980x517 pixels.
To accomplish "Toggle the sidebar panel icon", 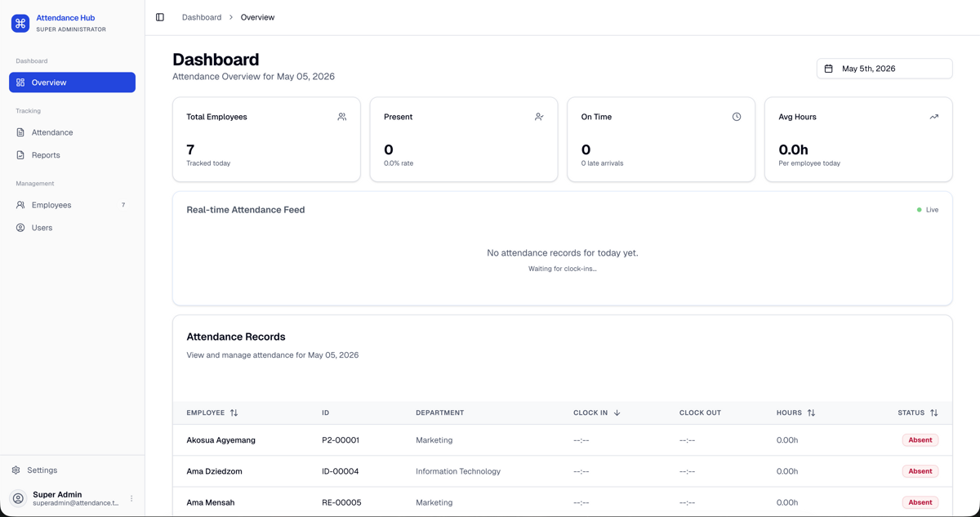I will tap(160, 17).
